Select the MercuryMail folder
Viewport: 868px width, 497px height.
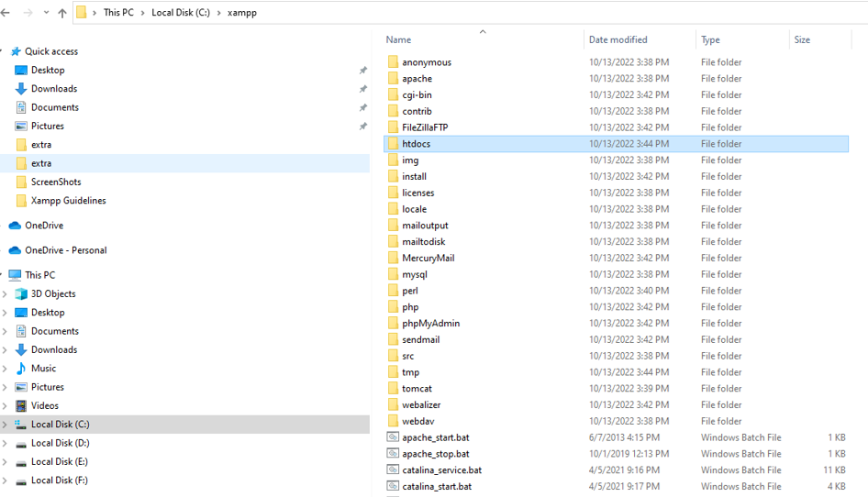pyautogui.click(x=428, y=258)
